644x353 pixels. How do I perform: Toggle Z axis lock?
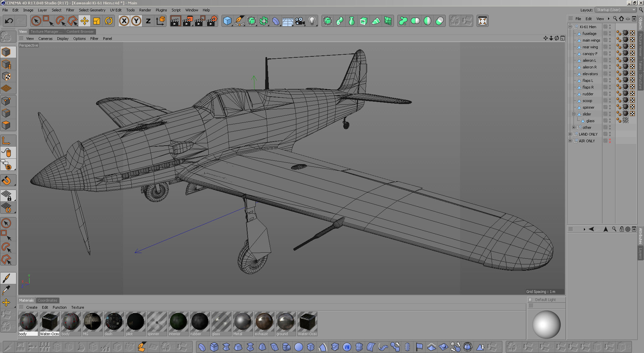click(148, 21)
